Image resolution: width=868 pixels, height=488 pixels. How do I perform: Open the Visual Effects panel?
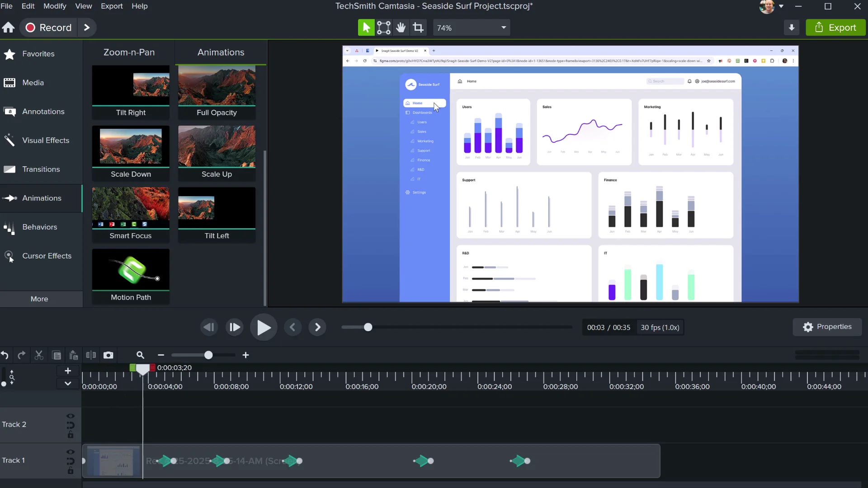point(46,140)
